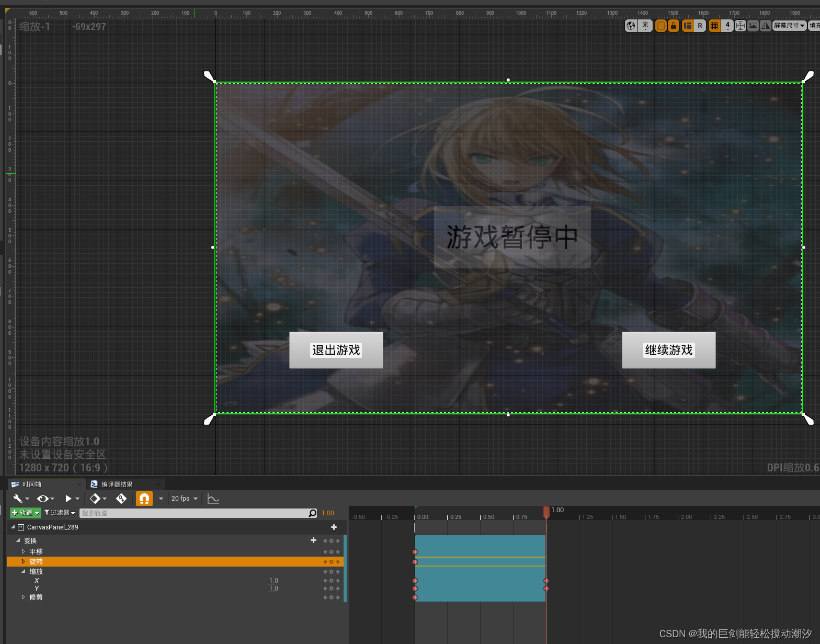Add keyframe on the Y row
The image size is (820, 644).
click(x=332, y=589)
